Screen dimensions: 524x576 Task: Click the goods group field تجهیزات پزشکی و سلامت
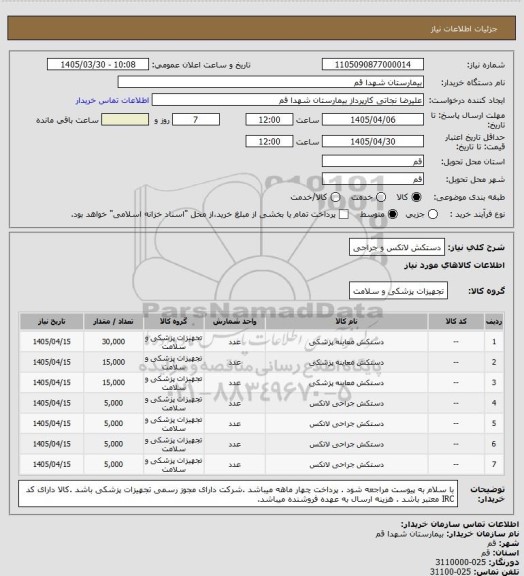point(398,291)
